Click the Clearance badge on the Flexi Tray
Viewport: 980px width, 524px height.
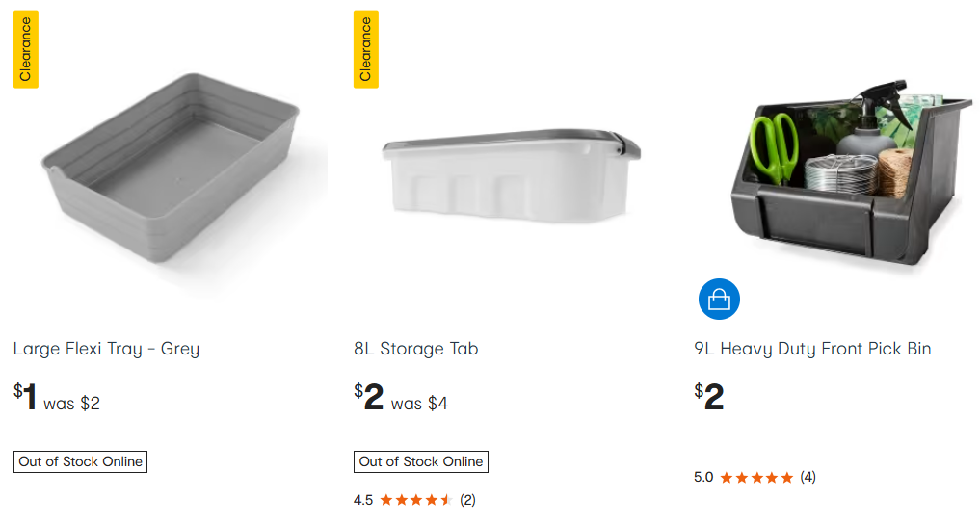26,50
